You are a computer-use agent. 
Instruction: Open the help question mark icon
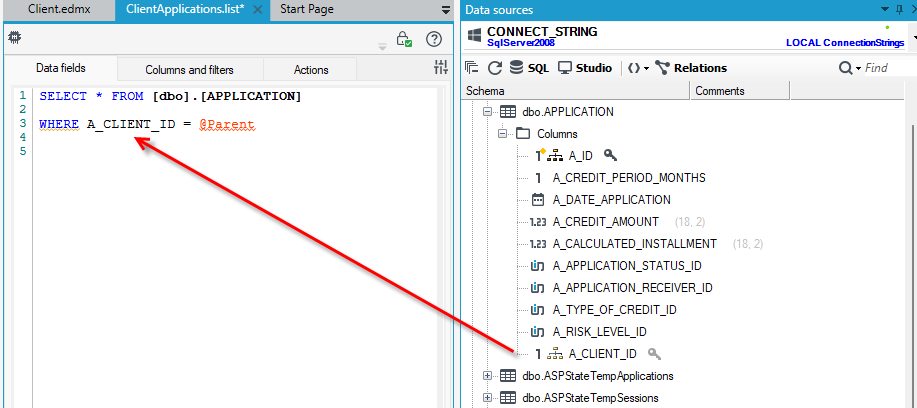click(434, 39)
